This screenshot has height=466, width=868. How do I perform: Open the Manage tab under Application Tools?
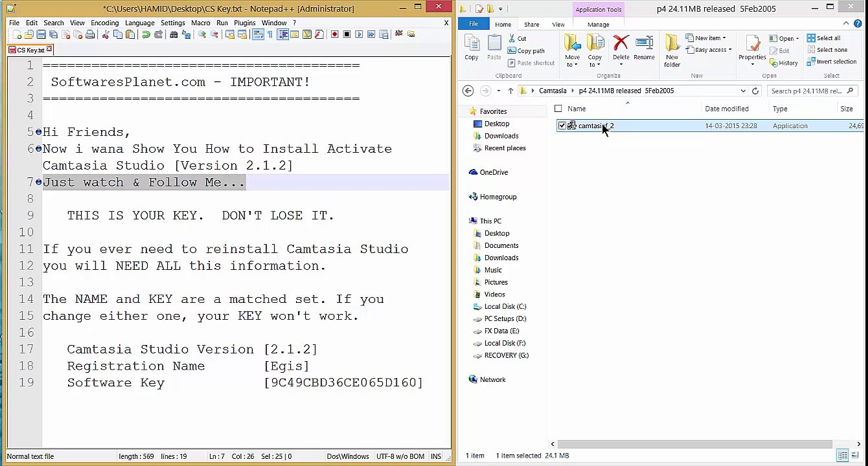pyautogui.click(x=599, y=25)
